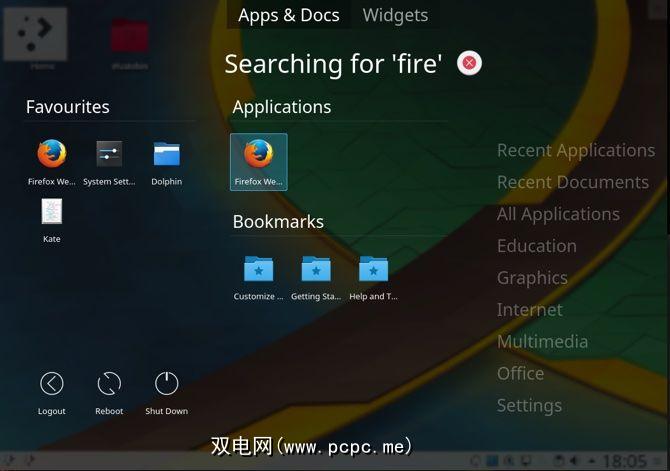Launch System Settings from Favourites
This screenshot has height=471, width=670.
click(x=109, y=162)
